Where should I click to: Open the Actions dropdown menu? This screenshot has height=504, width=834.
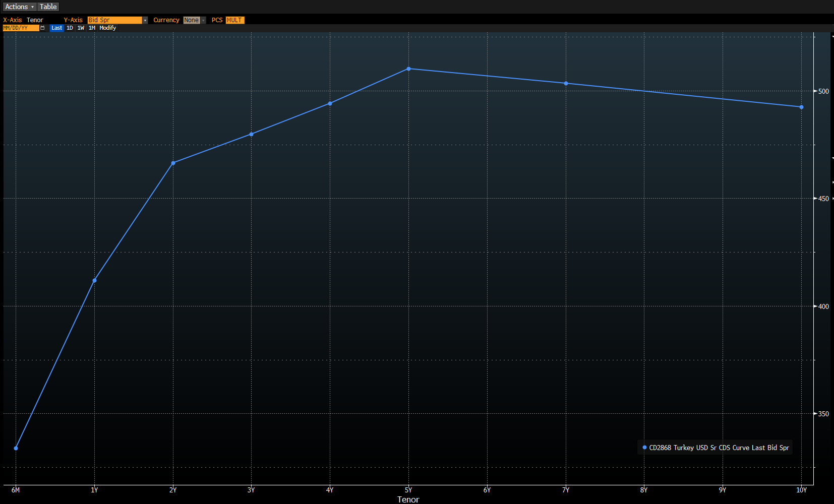pyautogui.click(x=20, y=7)
